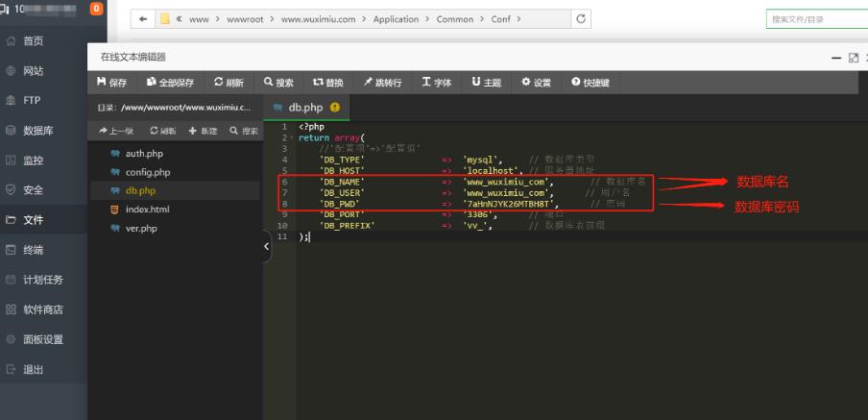Open editor Settings (设置)

point(536,83)
